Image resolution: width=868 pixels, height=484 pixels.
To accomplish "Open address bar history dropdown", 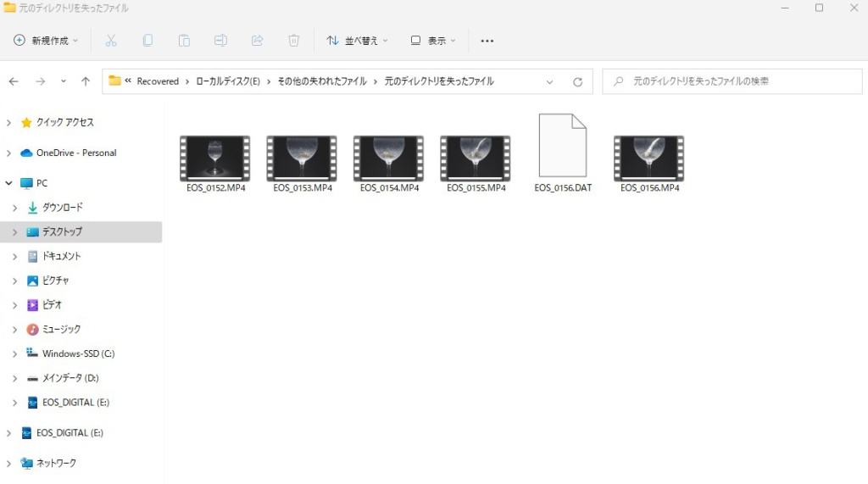I will [x=549, y=82].
